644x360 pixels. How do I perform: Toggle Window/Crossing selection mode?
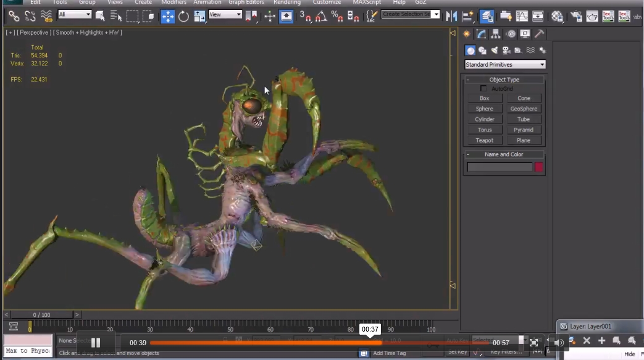pyautogui.click(x=148, y=16)
